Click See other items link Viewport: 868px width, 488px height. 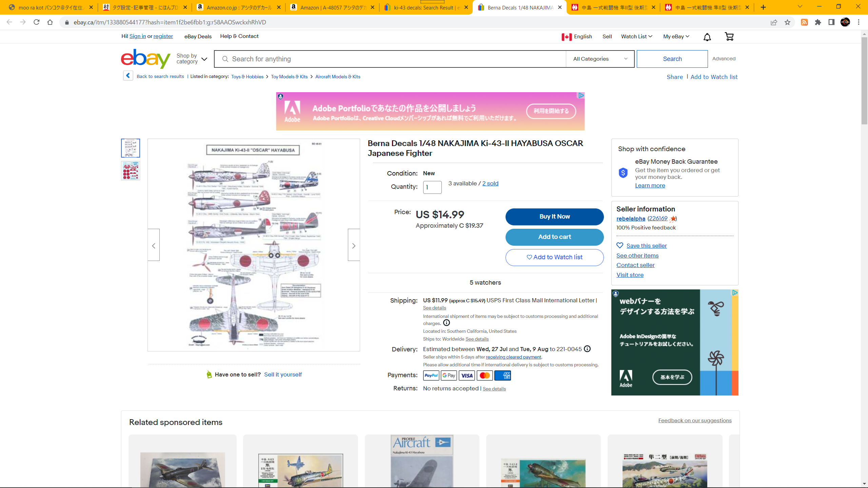pos(637,256)
